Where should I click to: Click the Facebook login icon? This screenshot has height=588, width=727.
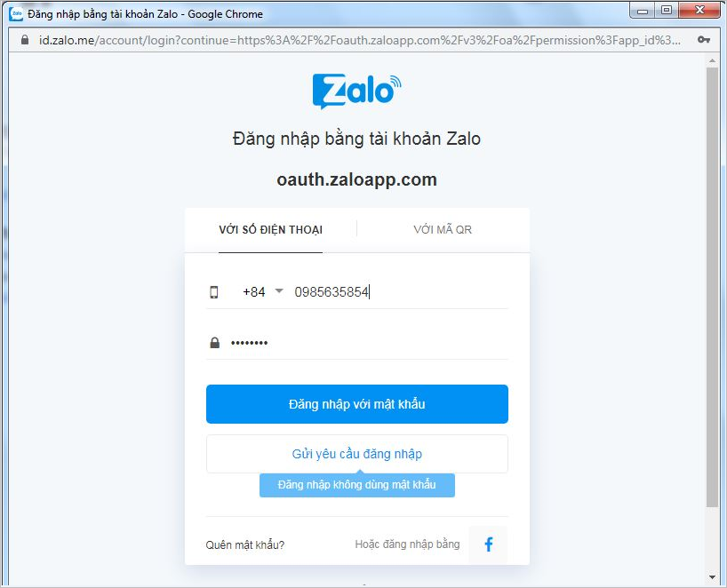[x=488, y=544]
